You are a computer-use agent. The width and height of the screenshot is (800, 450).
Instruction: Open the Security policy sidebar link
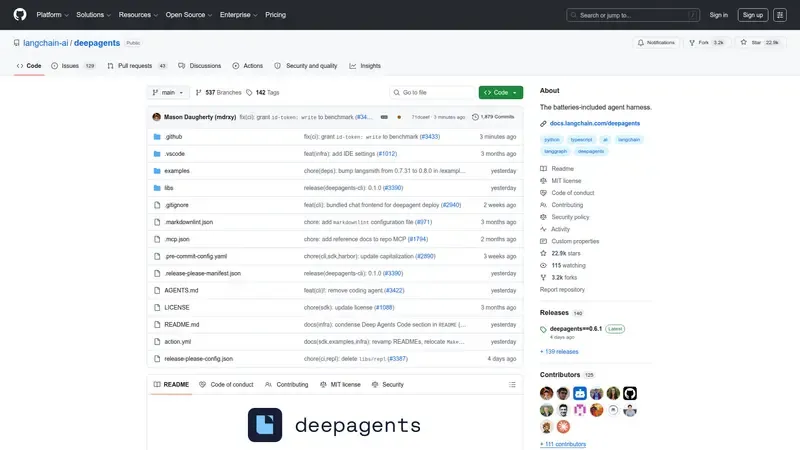(x=565, y=217)
